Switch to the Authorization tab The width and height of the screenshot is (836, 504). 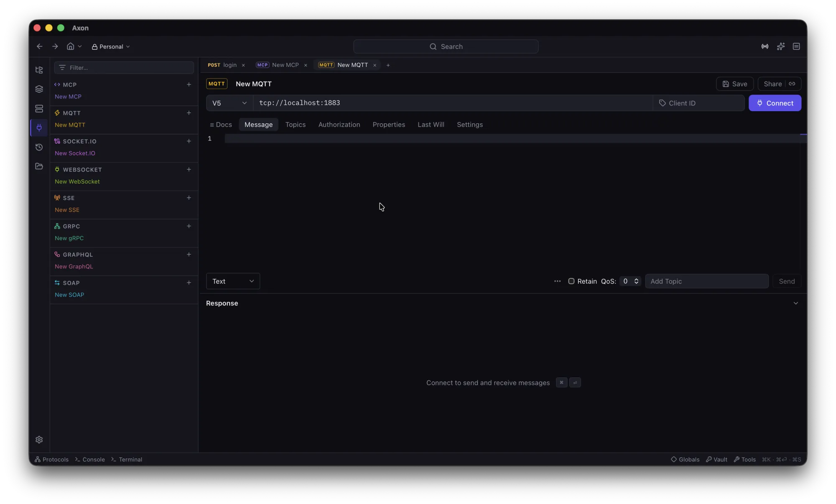point(339,125)
